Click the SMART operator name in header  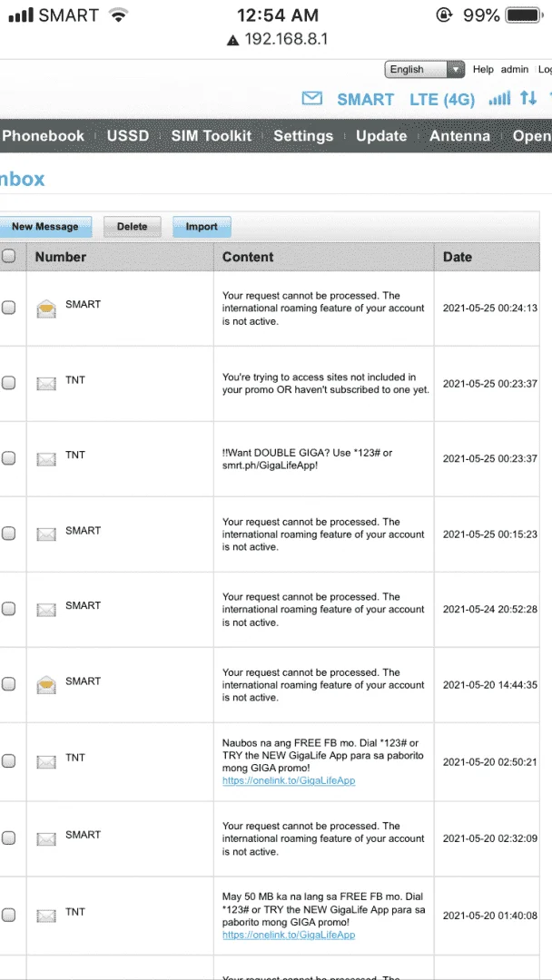click(x=366, y=100)
